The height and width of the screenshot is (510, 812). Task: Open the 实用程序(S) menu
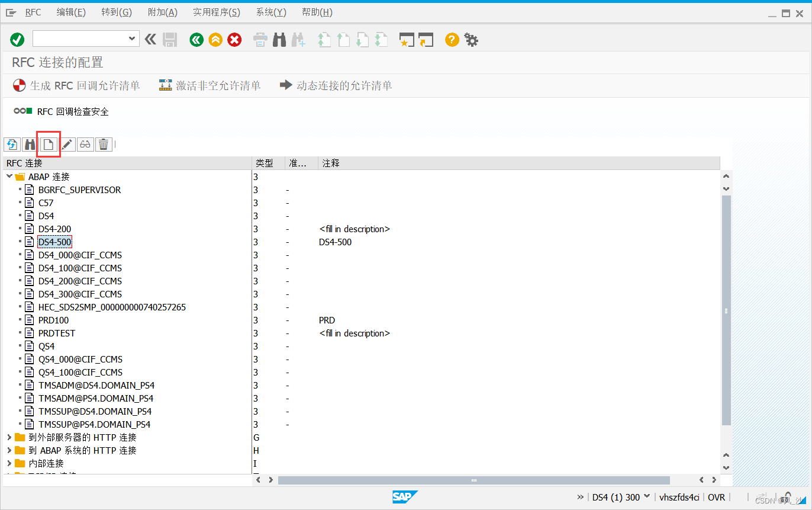click(x=217, y=12)
